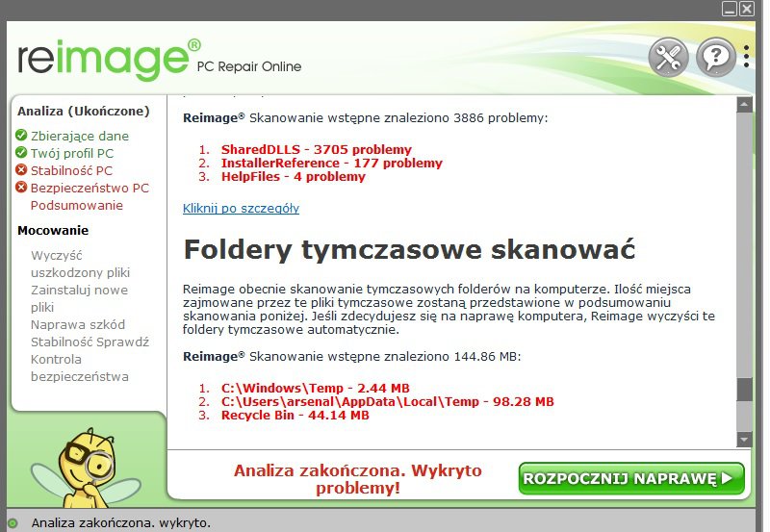Click HelpFiles - 4 problemy entry

click(x=294, y=177)
